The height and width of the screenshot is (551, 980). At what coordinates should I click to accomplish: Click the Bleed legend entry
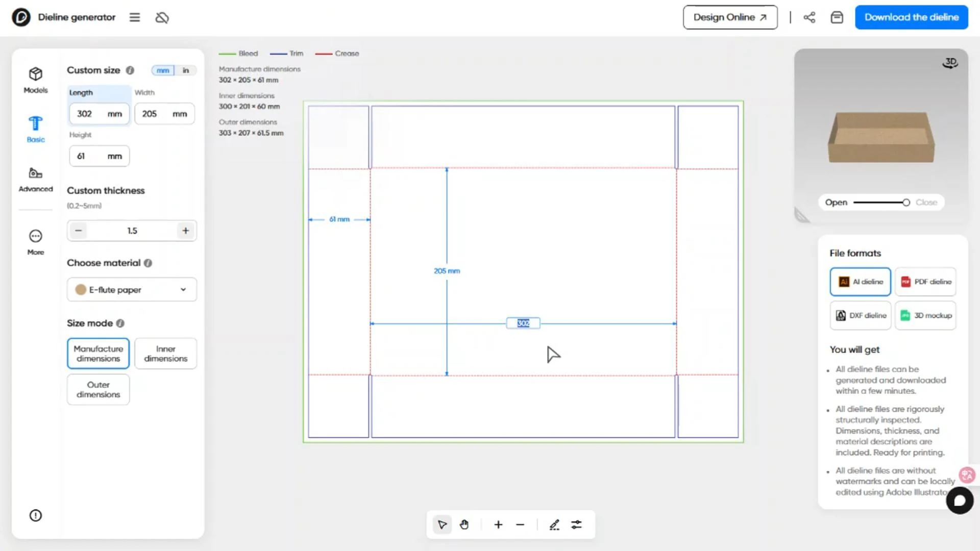(238, 54)
